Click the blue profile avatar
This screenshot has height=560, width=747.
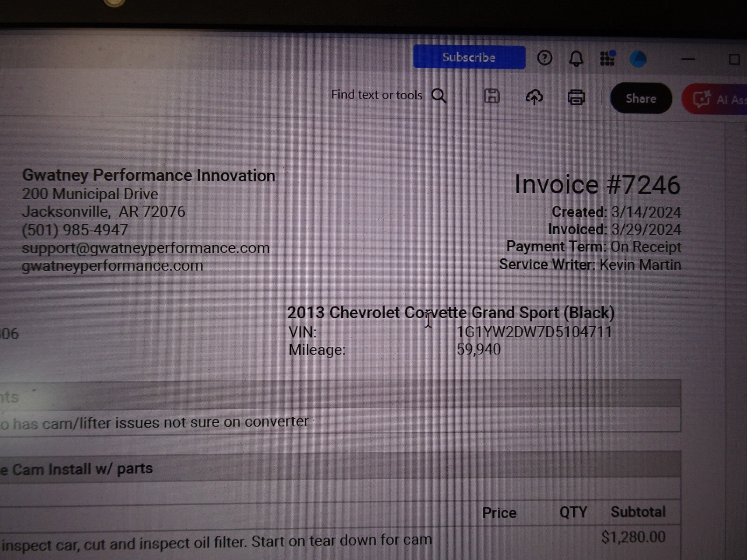tap(638, 59)
